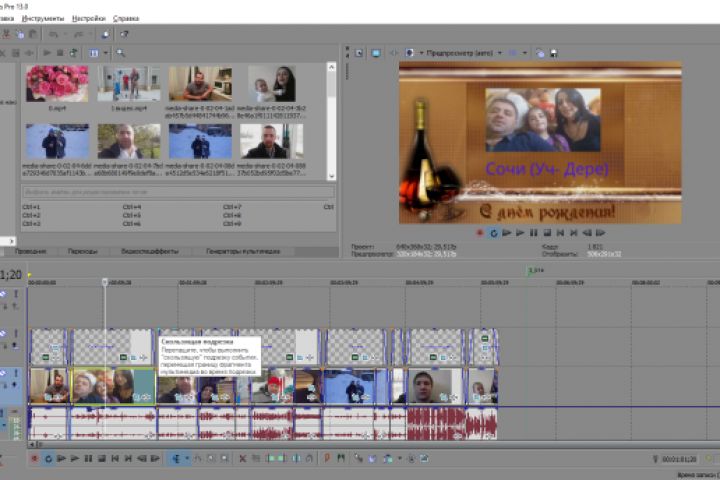Open the redo history dropdown arrow

click(90, 34)
